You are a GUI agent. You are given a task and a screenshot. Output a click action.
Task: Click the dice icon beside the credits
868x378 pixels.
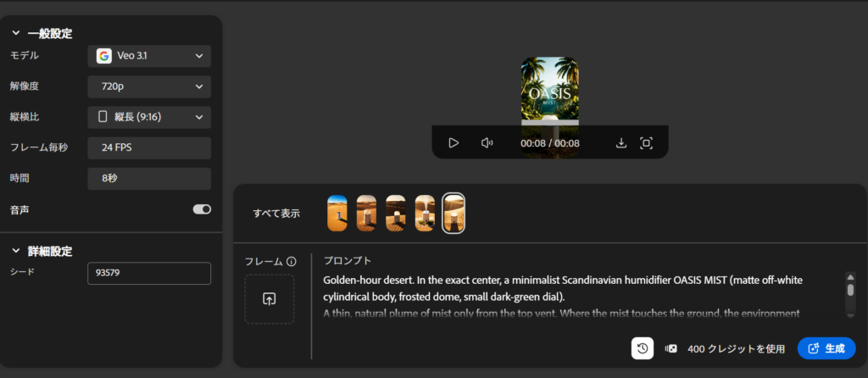(671, 348)
